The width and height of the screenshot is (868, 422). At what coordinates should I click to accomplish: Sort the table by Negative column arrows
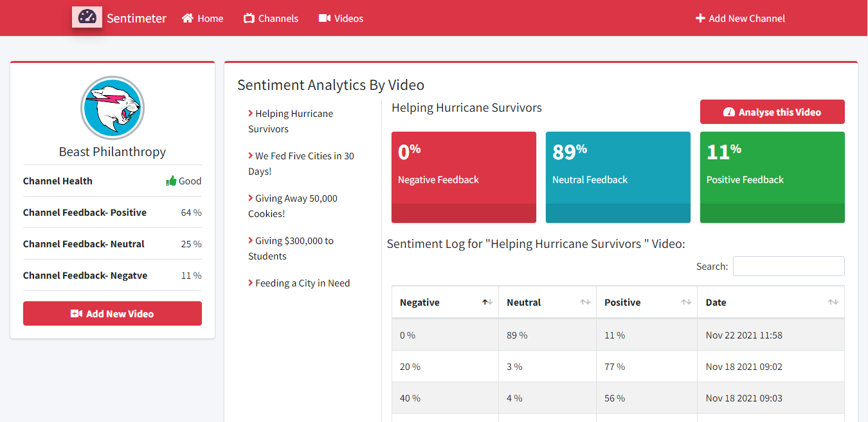tap(487, 303)
